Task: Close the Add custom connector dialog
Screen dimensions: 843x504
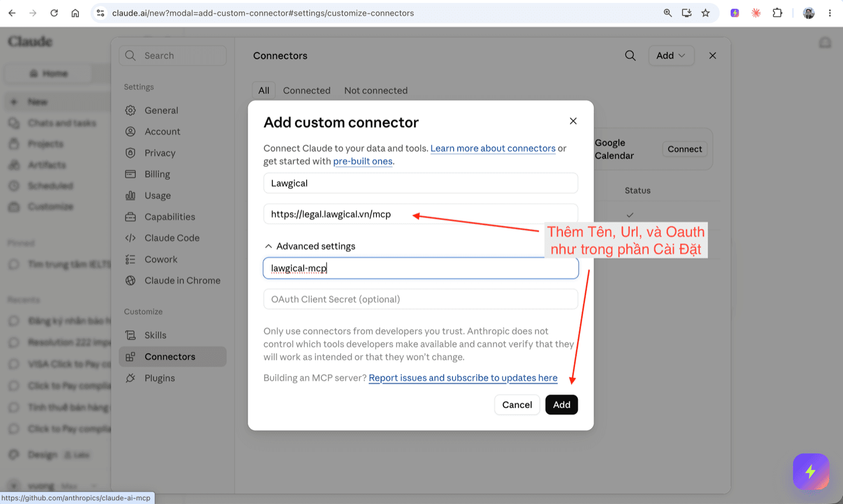Action: [573, 121]
